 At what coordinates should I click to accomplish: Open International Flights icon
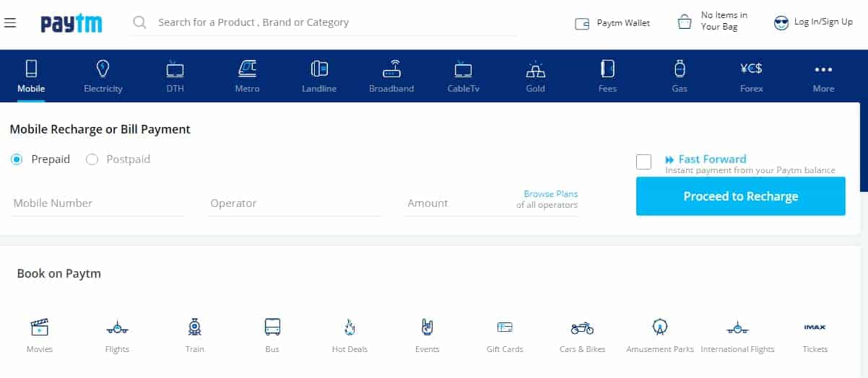point(737,328)
